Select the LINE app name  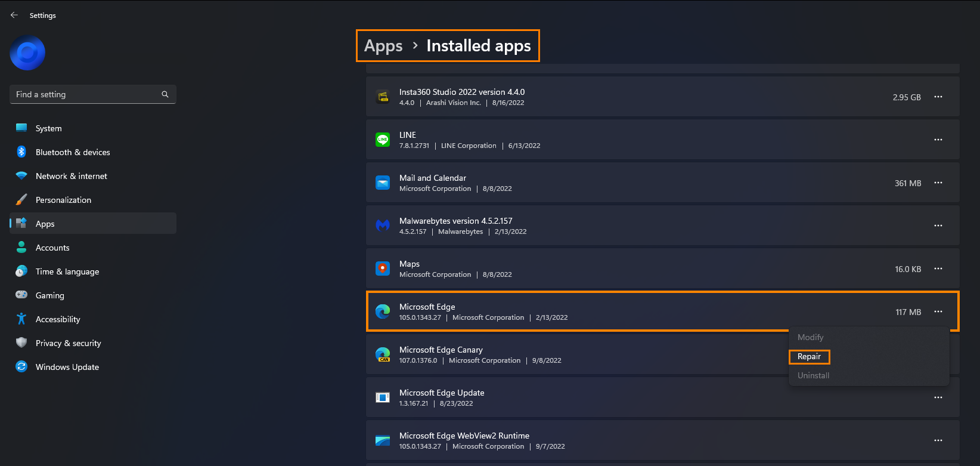[408, 135]
